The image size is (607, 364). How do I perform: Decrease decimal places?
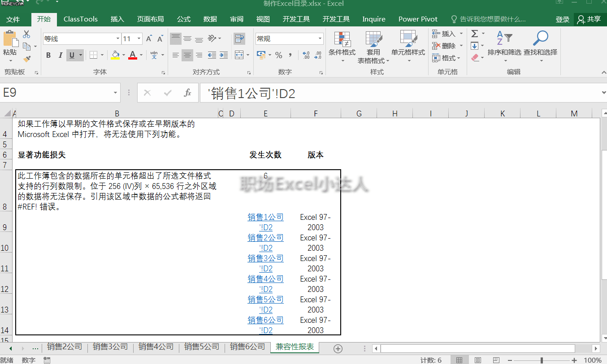[x=318, y=55]
